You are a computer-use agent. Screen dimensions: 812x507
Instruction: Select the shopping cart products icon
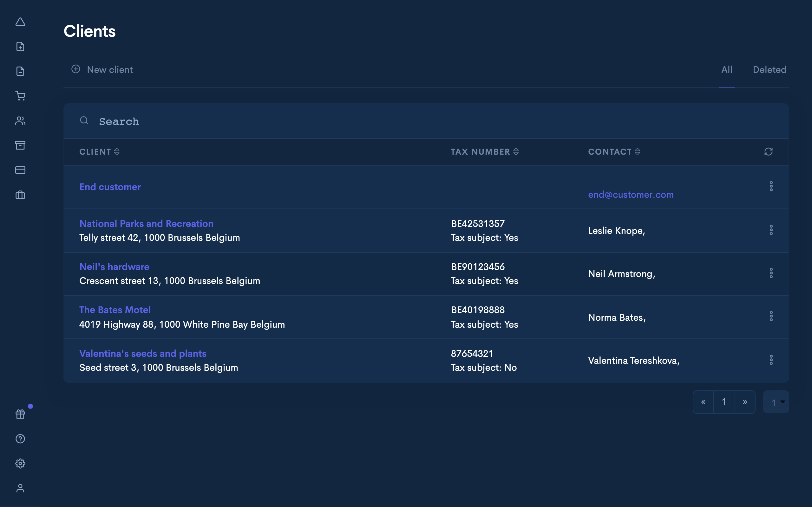(21, 96)
